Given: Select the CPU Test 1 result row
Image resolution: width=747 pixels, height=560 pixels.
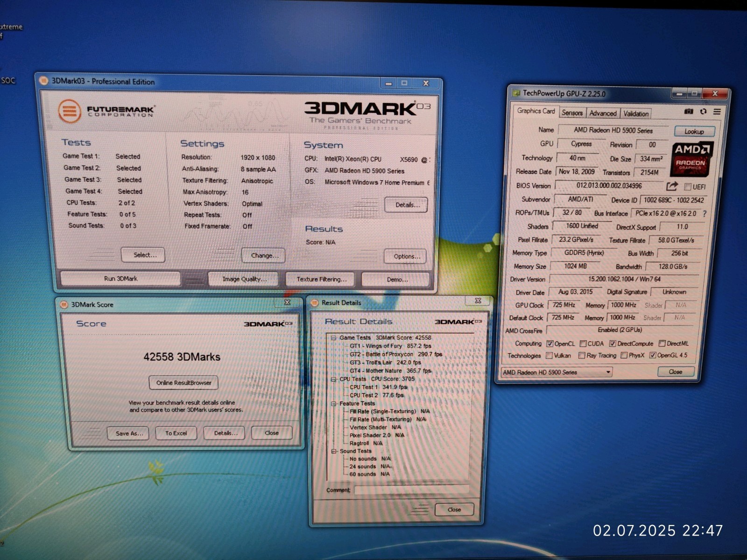Looking at the screenshot, I should coord(378,387).
